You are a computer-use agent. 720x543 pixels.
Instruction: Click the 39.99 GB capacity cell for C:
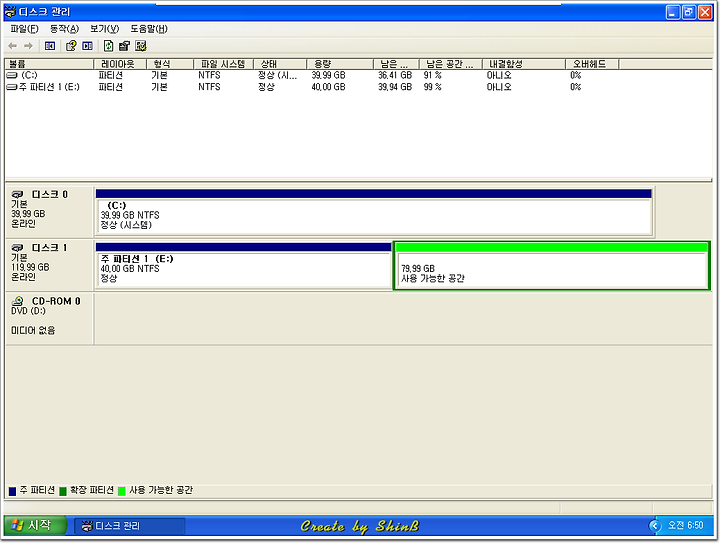(x=328, y=75)
